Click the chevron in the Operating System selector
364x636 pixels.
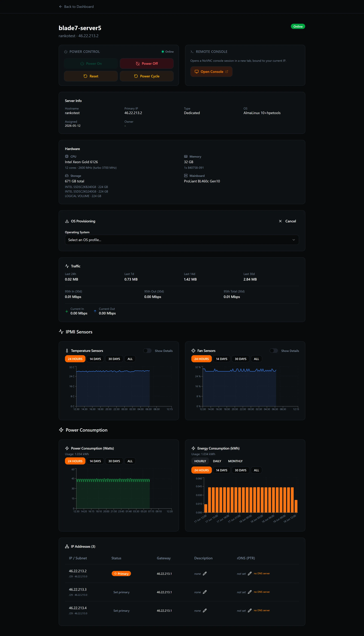pyautogui.click(x=293, y=240)
